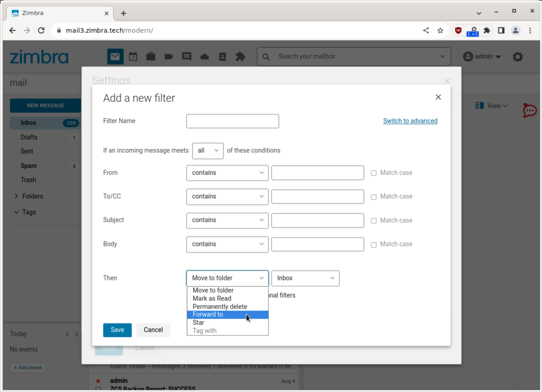Open the Briefcase icon in the header

(x=151, y=56)
